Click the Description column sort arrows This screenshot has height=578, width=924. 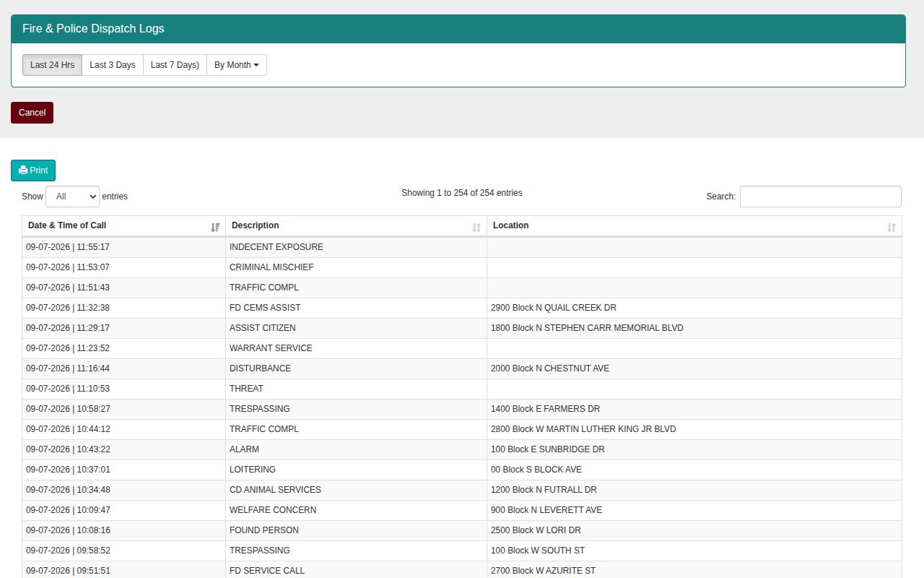pyautogui.click(x=476, y=227)
